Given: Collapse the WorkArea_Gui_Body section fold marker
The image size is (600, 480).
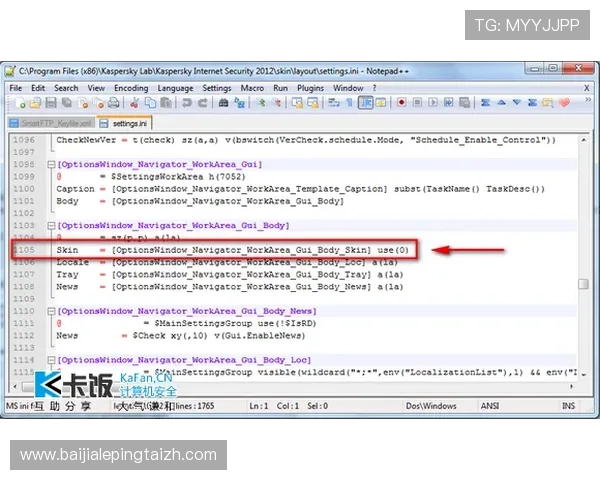Looking at the screenshot, I should (x=49, y=225).
